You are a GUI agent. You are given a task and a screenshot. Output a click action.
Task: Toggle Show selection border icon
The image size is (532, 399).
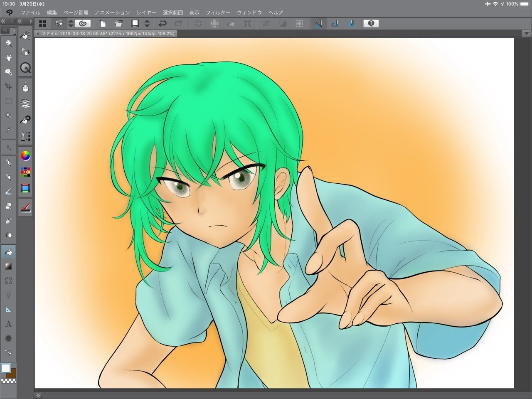tap(299, 24)
